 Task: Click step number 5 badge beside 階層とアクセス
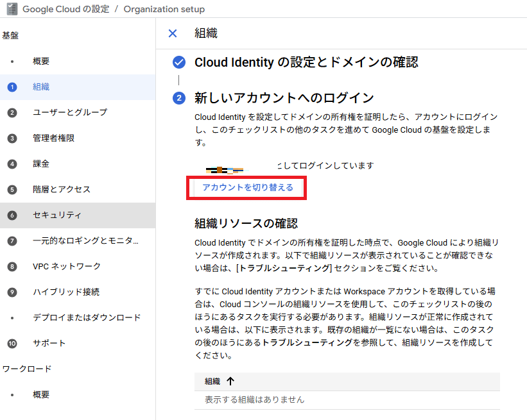point(12,190)
